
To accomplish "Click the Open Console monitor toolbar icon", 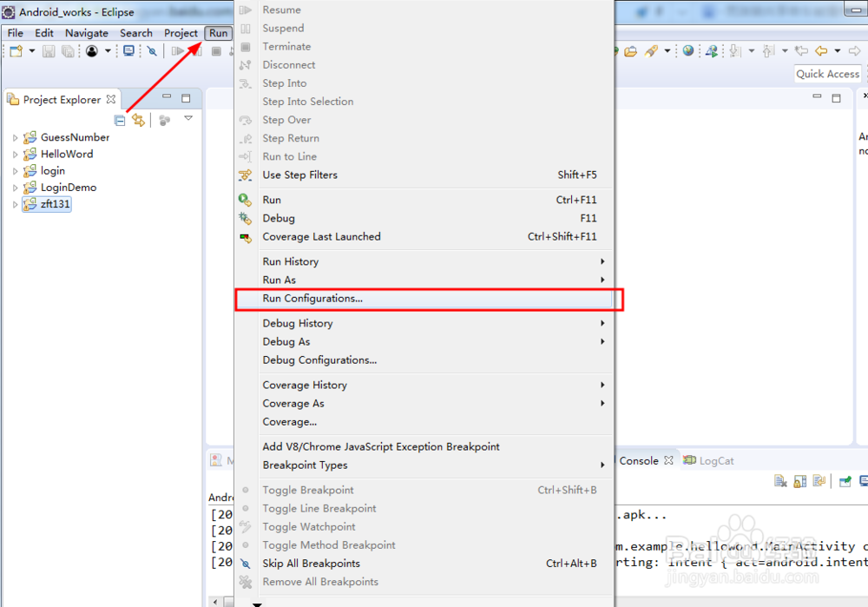I will [129, 51].
